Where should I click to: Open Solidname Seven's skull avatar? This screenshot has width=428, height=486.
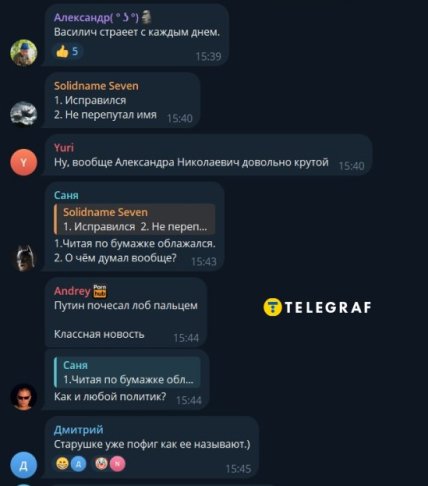pos(24,114)
